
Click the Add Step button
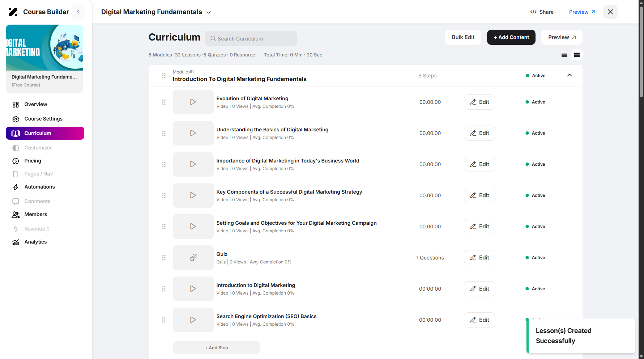[x=217, y=348]
